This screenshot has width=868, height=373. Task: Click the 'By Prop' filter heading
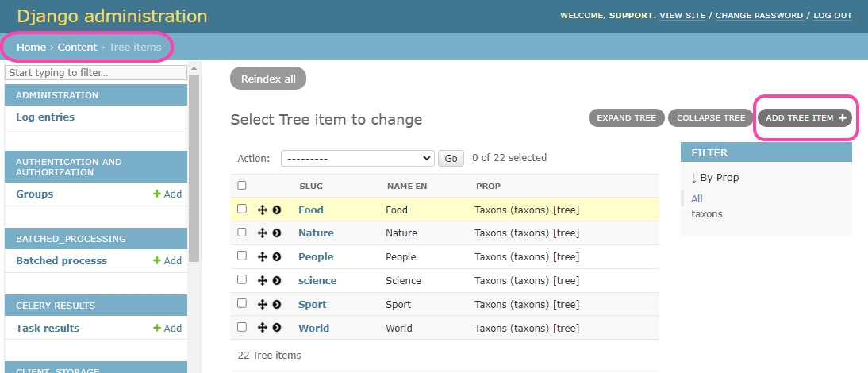click(x=715, y=178)
